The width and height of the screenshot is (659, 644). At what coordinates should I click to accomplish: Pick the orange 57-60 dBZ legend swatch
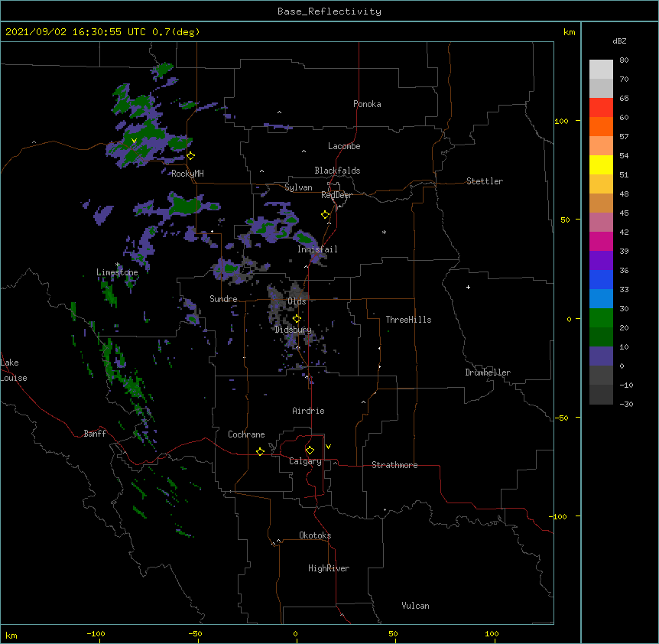point(601,126)
